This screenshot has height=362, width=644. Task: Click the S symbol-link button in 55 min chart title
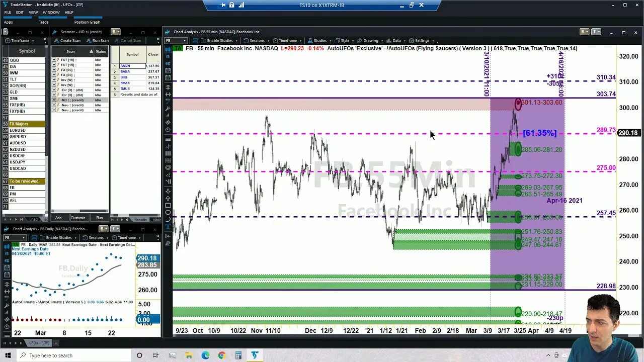(584, 32)
